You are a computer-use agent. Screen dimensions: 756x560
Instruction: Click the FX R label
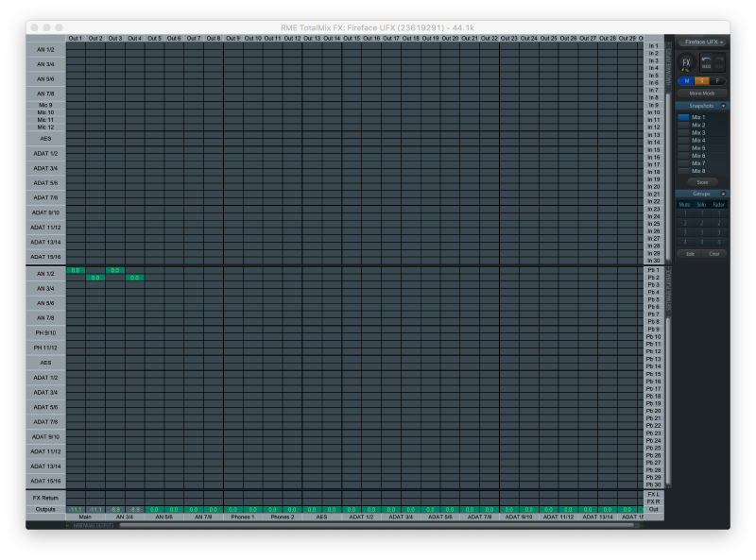654,501
